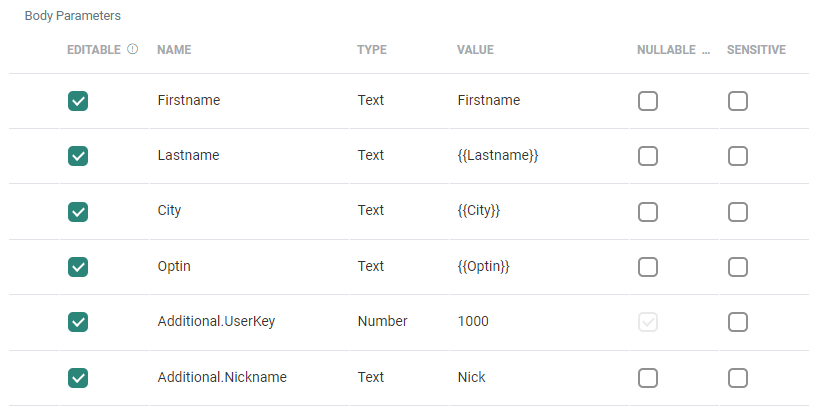Viewport: 823px width, 419px height.
Task: Mark Firstname as Sensitive
Action: [x=738, y=101]
